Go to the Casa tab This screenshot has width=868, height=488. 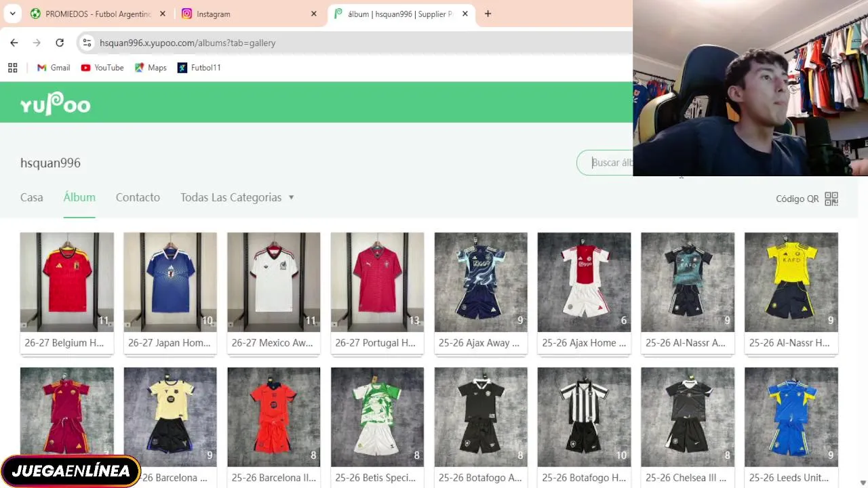point(31,197)
